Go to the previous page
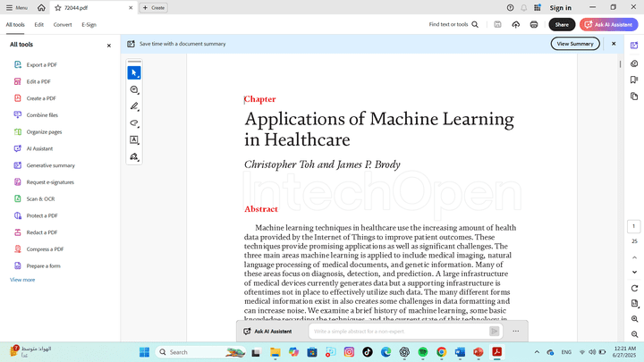 [x=634, y=257]
